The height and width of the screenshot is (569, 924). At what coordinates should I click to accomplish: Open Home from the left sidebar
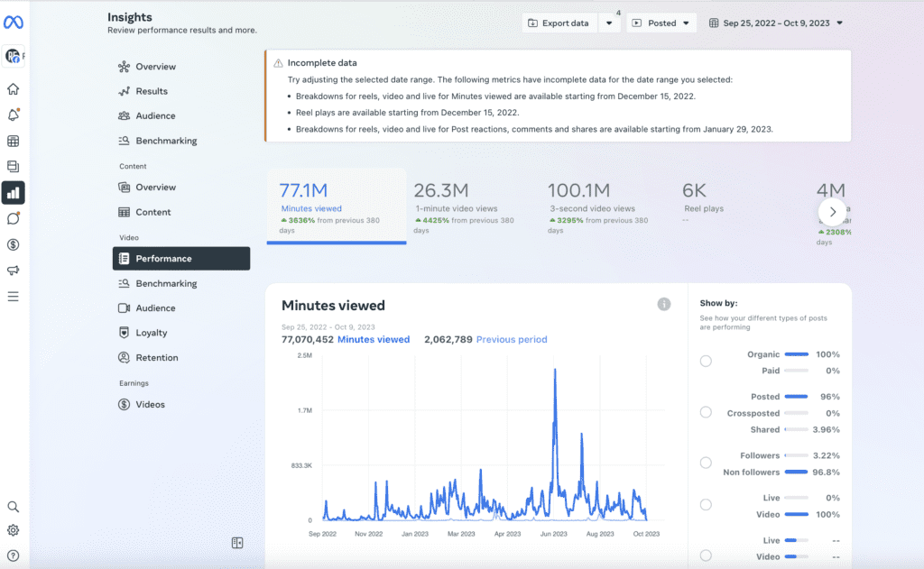tap(14, 89)
